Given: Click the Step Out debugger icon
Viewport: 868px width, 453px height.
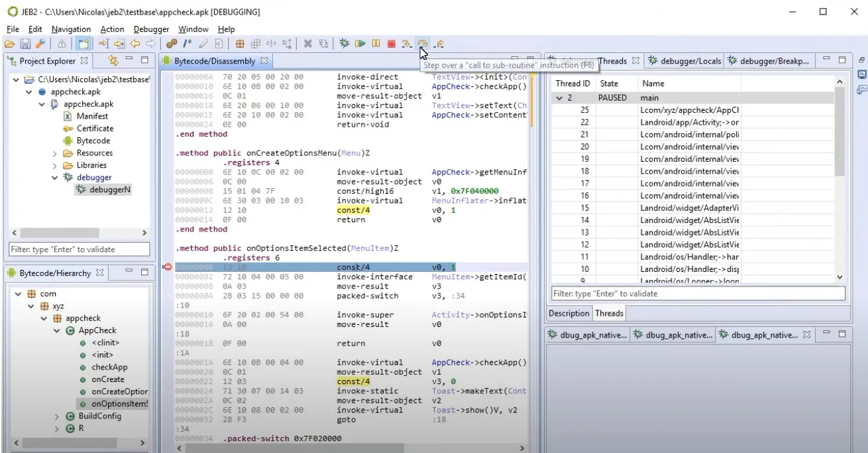Looking at the screenshot, I should pos(439,44).
